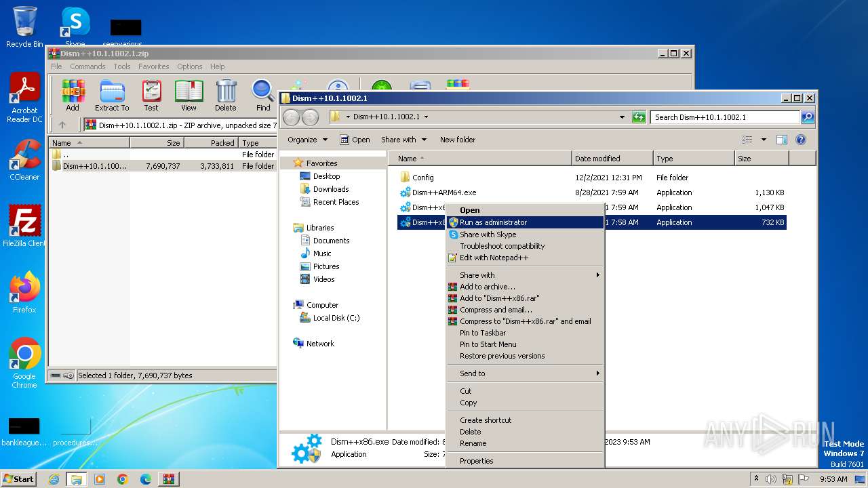This screenshot has width=868, height=488.
Task: Change view with the Explorer views icon
Action: (x=747, y=140)
